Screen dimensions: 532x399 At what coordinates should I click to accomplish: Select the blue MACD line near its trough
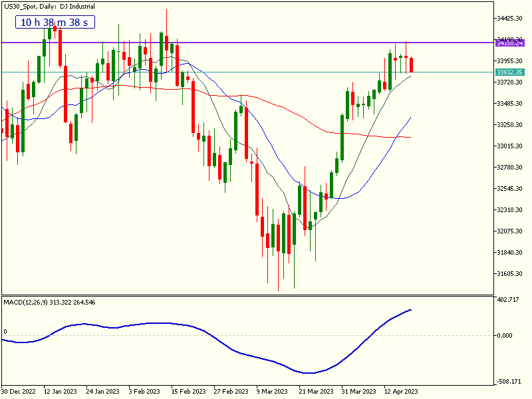(309, 372)
